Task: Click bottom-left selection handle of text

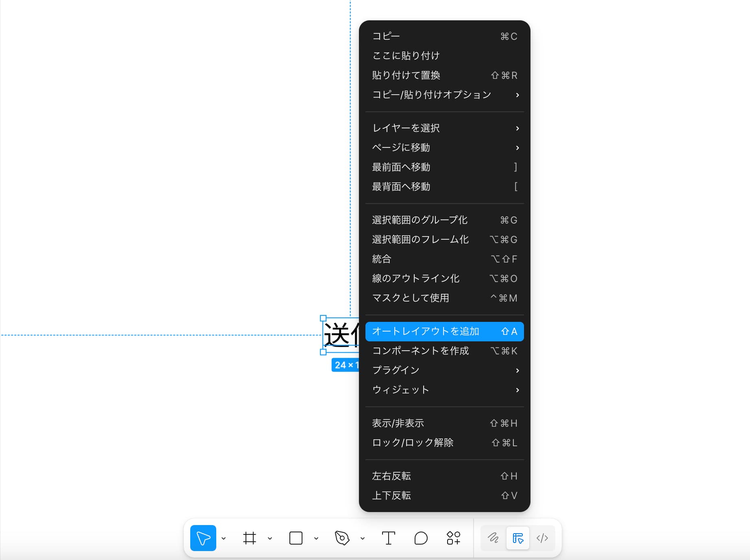Action: (x=323, y=352)
